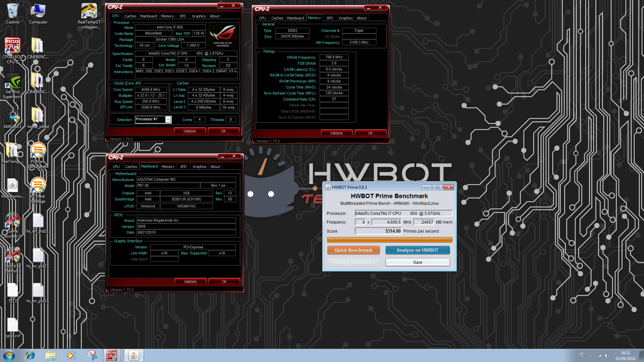Launch PCMark Vantage x64 shortcut

click(38, 155)
